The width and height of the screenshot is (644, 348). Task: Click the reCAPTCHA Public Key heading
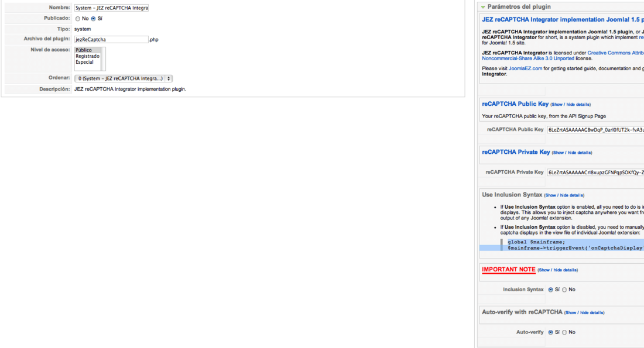click(x=515, y=104)
